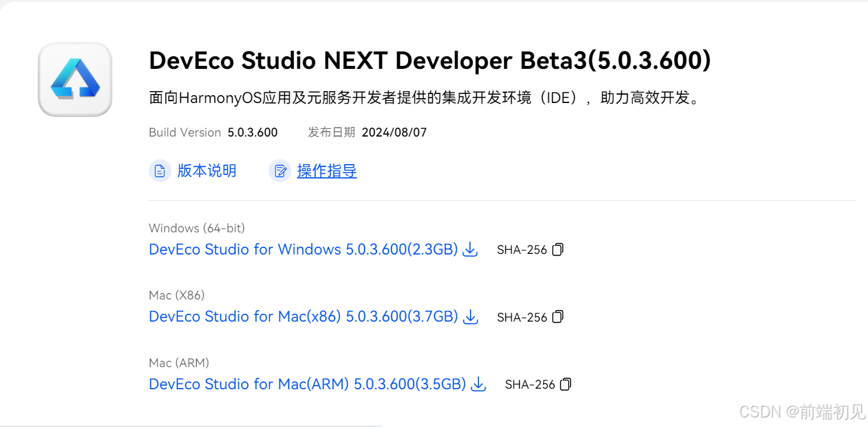The height and width of the screenshot is (427, 868).
Task: Copy SHA-256 hash for Windows package
Action: pos(558,250)
